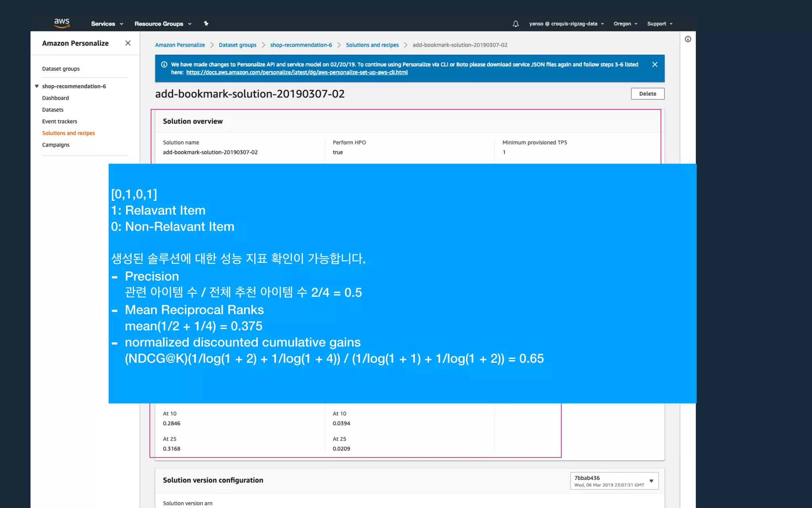The height and width of the screenshot is (508, 812).
Task: Expand the Resource Groups menu
Action: point(163,24)
